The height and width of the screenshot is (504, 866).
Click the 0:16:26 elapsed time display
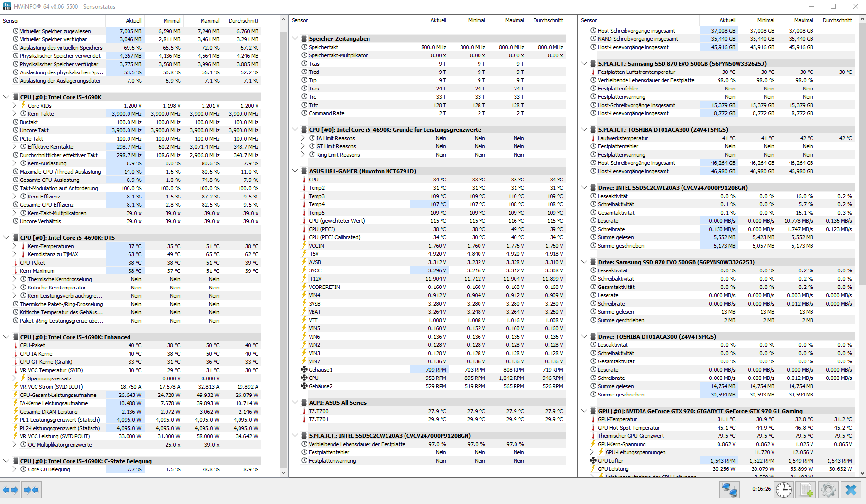coord(761,489)
